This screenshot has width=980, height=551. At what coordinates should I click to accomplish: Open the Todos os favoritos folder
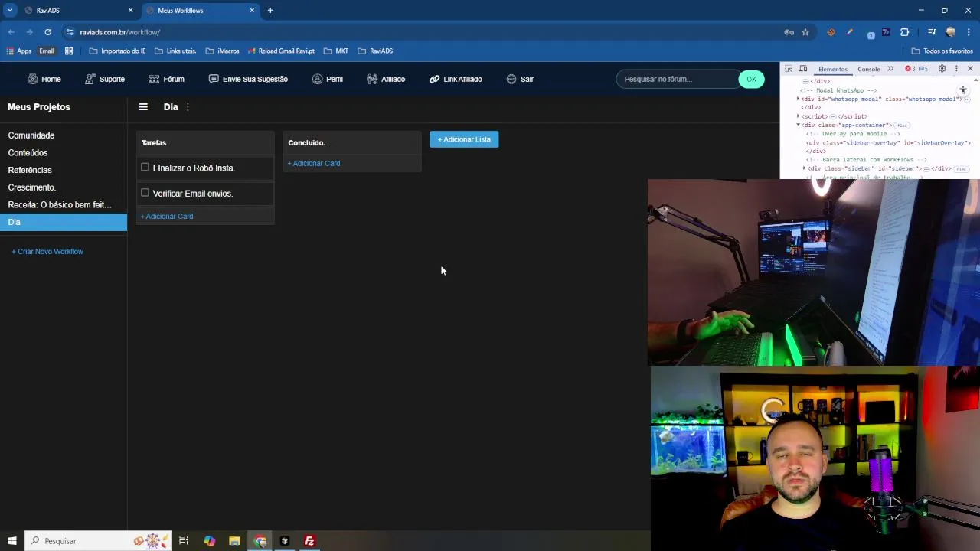[942, 51]
